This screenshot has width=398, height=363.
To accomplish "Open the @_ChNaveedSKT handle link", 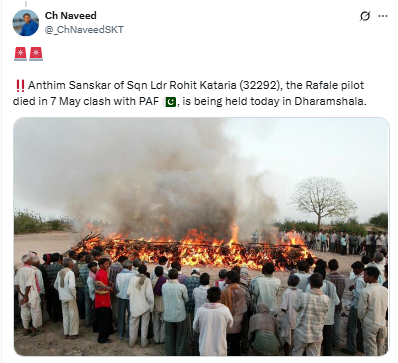I will tap(84, 30).
